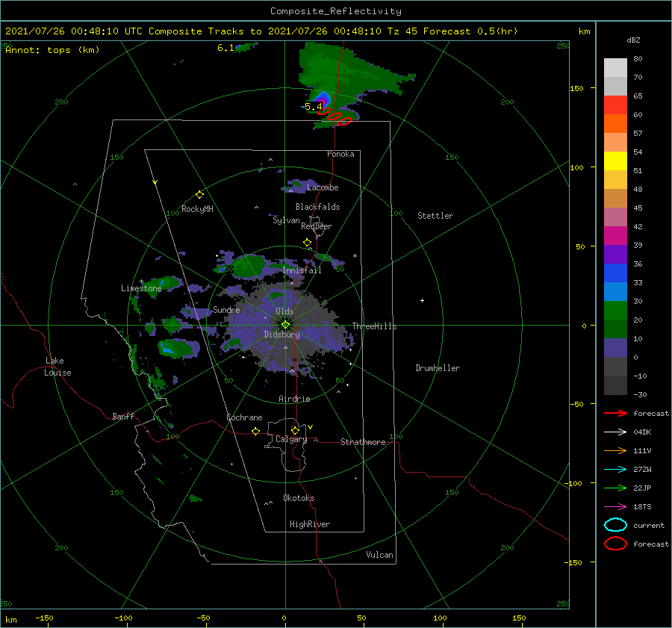Click the Cochrane label
This screenshot has height=628, width=672.
(x=244, y=417)
